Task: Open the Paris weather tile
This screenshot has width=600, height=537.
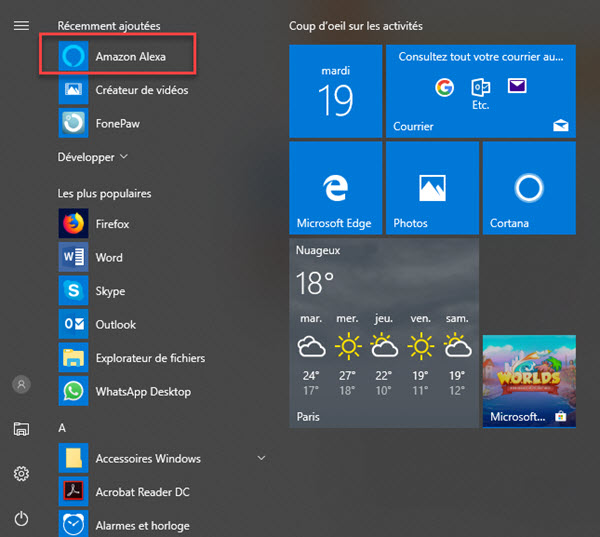Action: click(x=384, y=333)
